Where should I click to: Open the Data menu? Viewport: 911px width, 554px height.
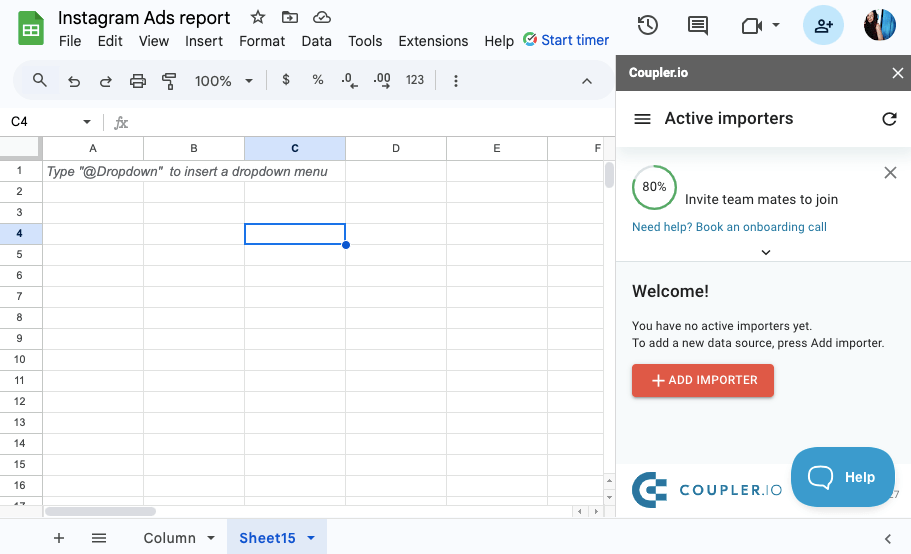pyautogui.click(x=316, y=41)
